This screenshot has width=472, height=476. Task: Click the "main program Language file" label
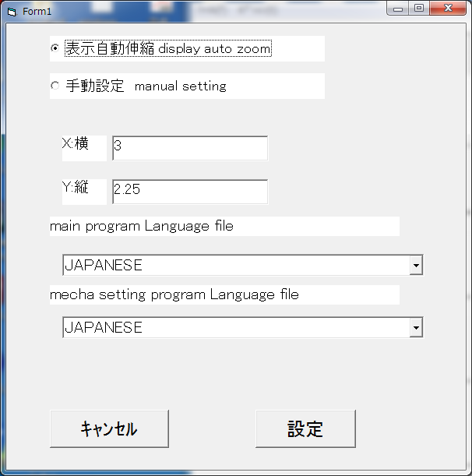[x=142, y=227]
